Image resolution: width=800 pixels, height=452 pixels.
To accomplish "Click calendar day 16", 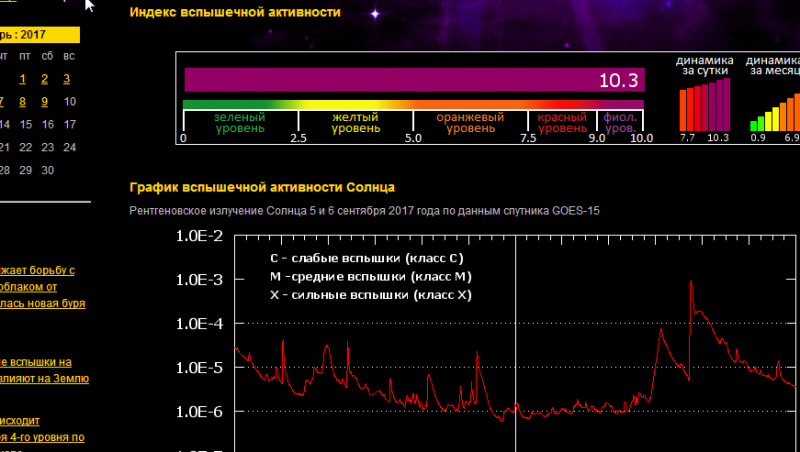I will tap(46, 124).
